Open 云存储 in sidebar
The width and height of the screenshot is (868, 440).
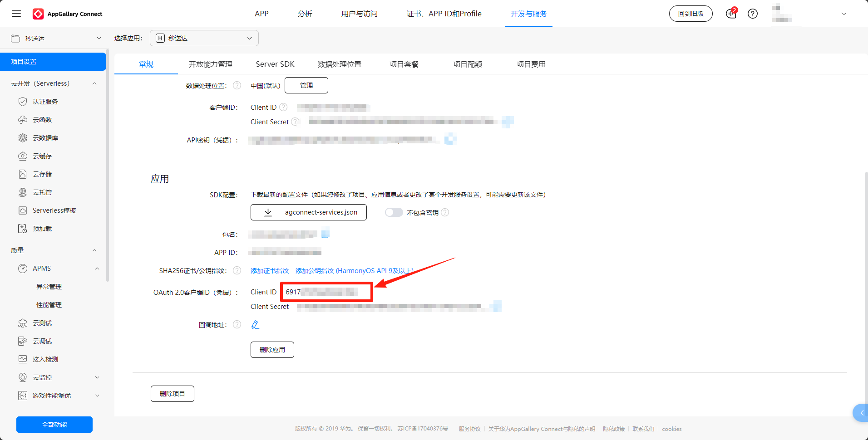[x=42, y=174]
